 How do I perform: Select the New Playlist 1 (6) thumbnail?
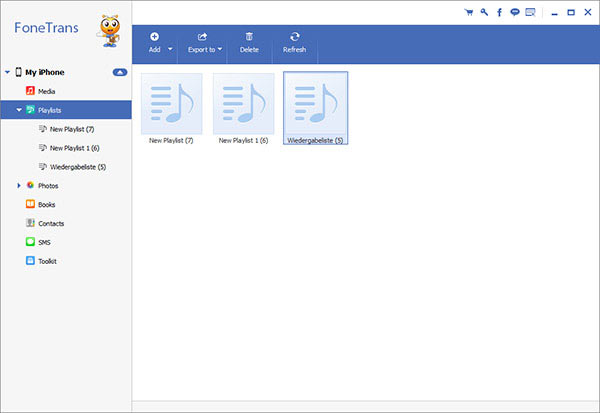pyautogui.click(x=243, y=104)
